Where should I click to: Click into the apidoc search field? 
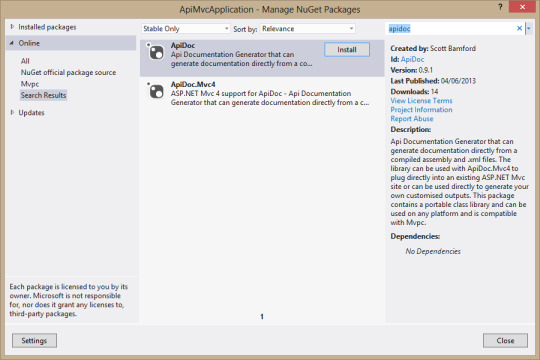pyautogui.click(x=451, y=29)
